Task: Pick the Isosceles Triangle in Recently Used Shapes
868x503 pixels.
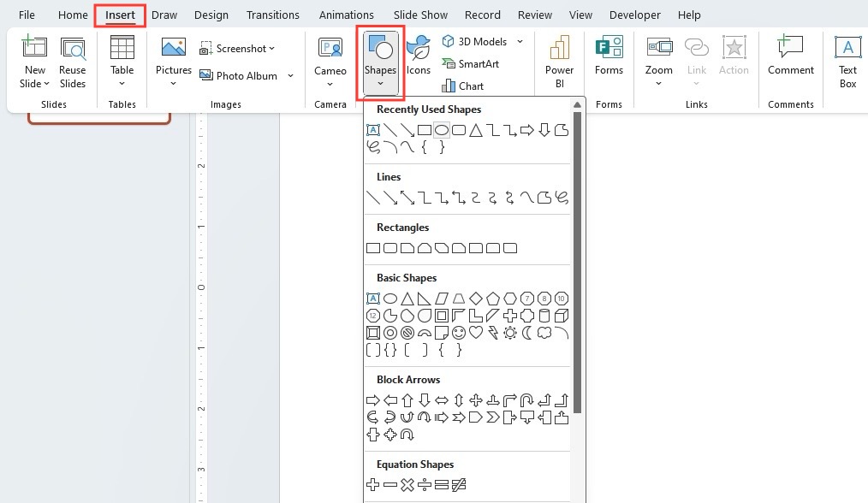Action: (476, 130)
